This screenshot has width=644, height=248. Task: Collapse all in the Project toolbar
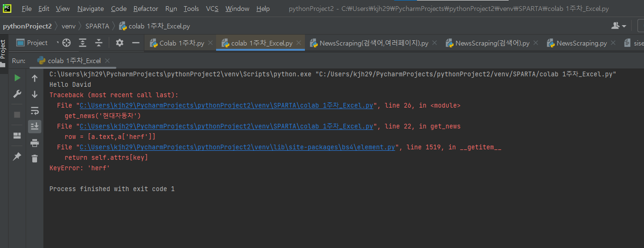[99, 43]
